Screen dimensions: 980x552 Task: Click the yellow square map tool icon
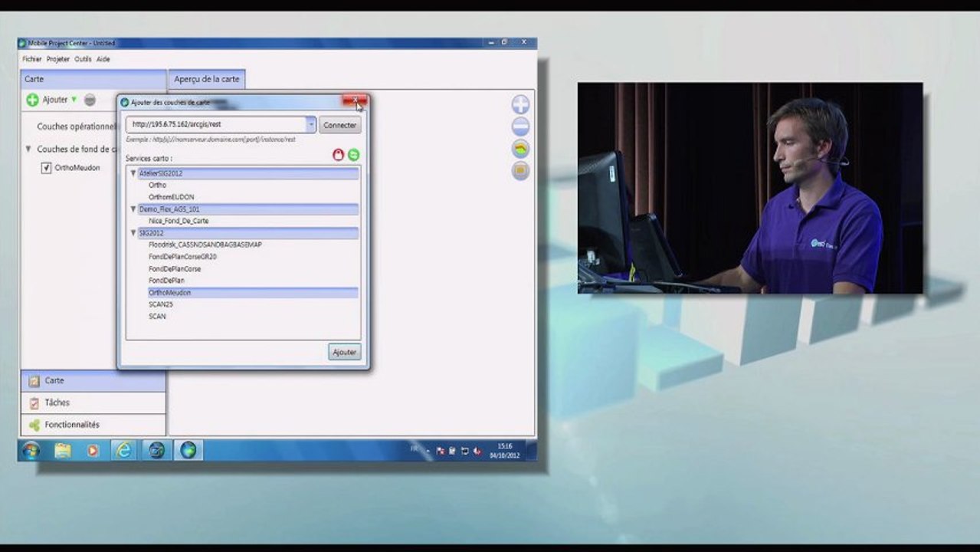click(x=520, y=170)
